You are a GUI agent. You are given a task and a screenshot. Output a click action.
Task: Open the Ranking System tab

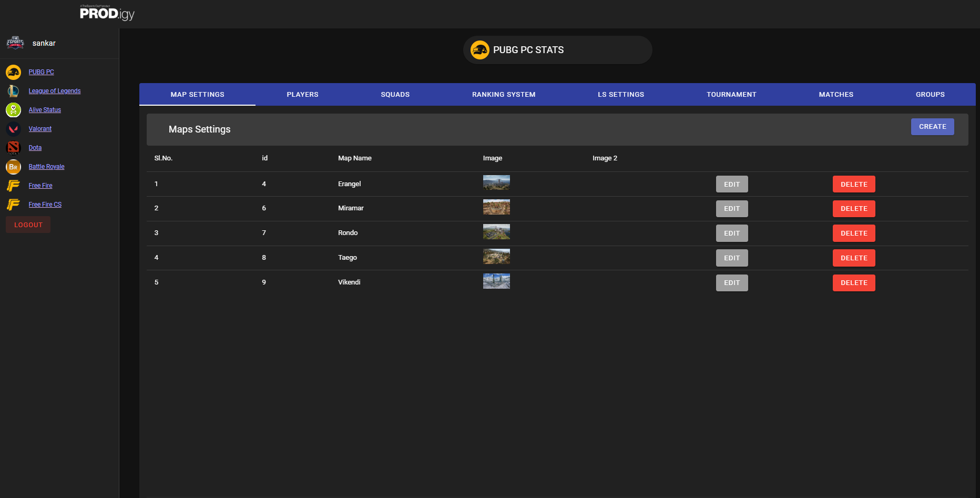(x=503, y=94)
